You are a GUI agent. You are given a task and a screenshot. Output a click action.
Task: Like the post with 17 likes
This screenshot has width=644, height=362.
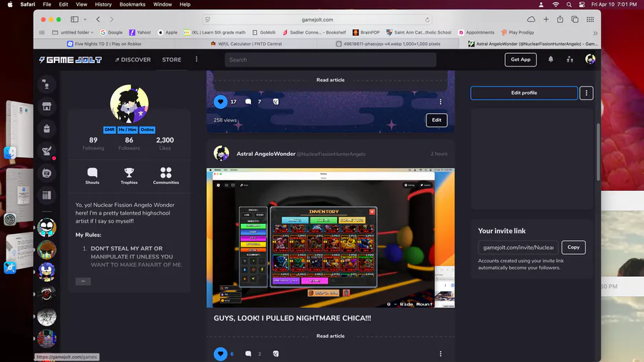pyautogui.click(x=220, y=102)
